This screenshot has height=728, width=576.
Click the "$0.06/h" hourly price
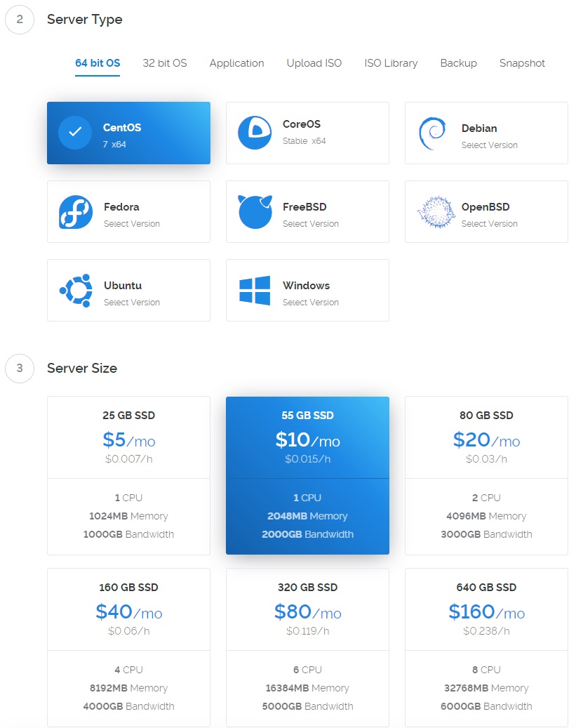(x=128, y=631)
